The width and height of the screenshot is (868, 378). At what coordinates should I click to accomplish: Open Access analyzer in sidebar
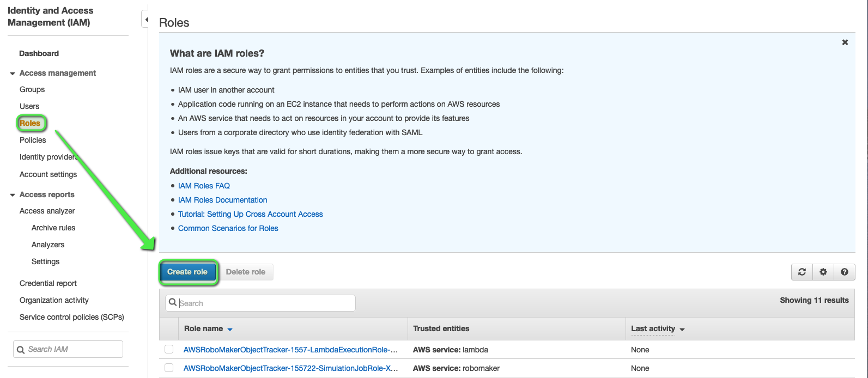[x=47, y=211]
